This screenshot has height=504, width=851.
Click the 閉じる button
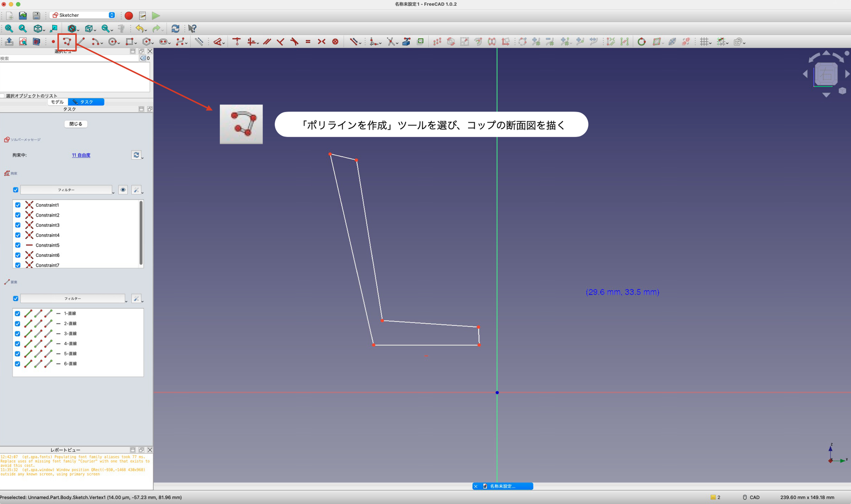pyautogui.click(x=75, y=124)
